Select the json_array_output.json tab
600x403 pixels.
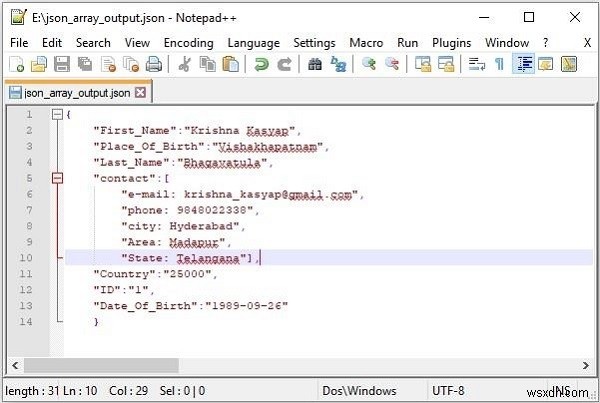pos(77,93)
